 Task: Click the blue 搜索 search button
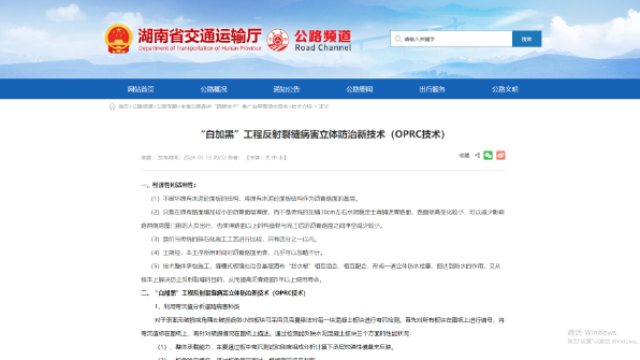click(527, 39)
